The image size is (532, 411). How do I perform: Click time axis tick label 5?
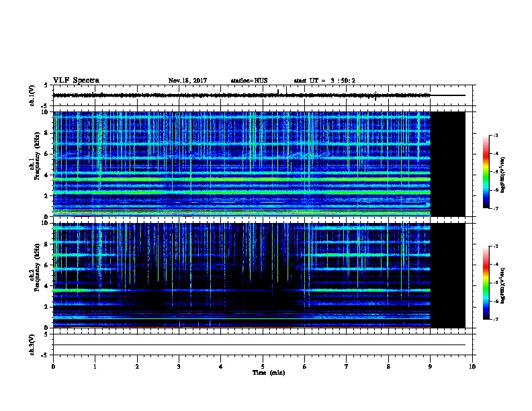263,367
